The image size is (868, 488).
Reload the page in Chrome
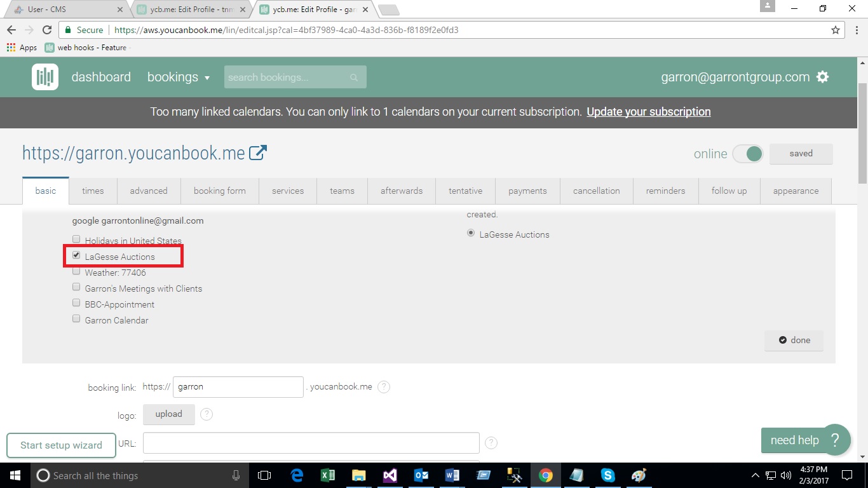coord(46,30)
